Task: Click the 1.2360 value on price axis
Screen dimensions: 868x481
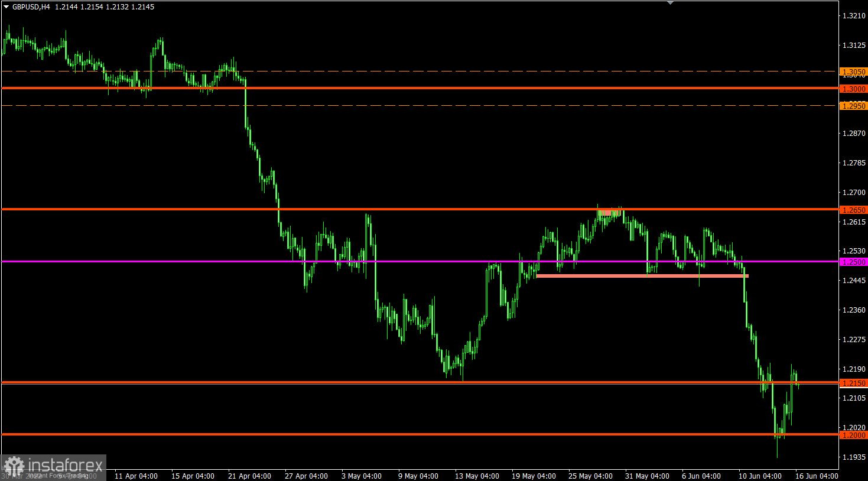Action: point(854,310)
